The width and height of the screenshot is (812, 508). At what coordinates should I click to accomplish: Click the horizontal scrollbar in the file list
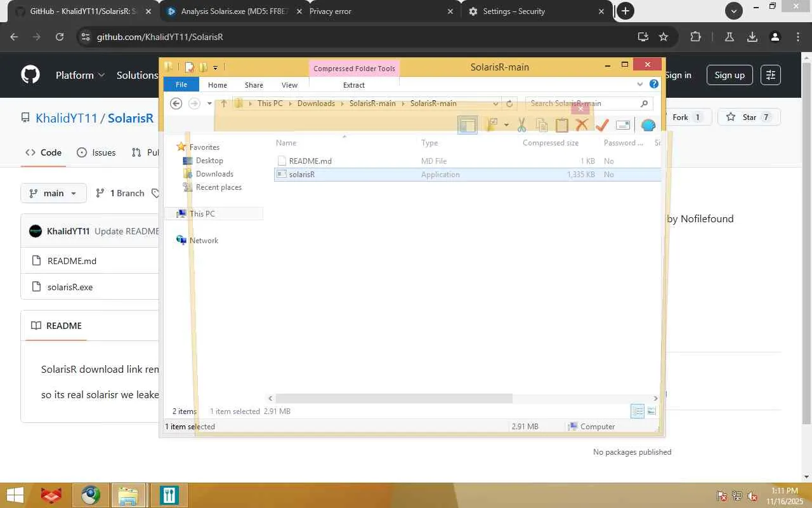(393, 398)
